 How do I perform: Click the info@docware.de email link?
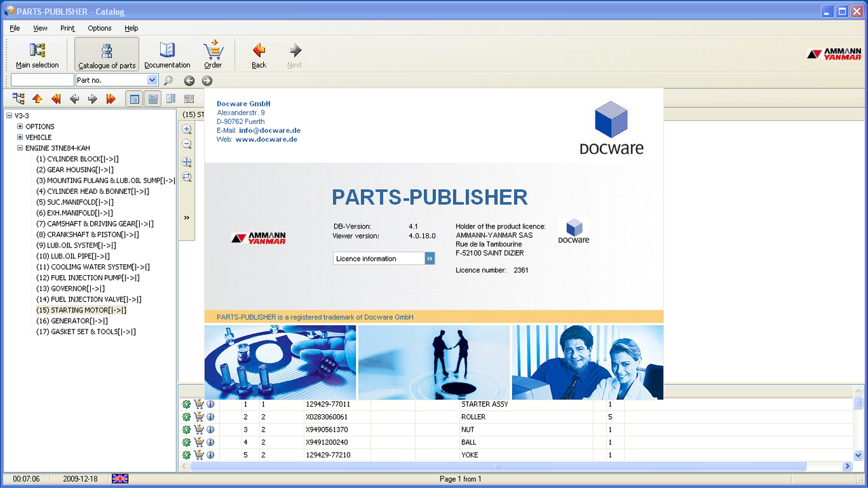click(x=270, y=130)
